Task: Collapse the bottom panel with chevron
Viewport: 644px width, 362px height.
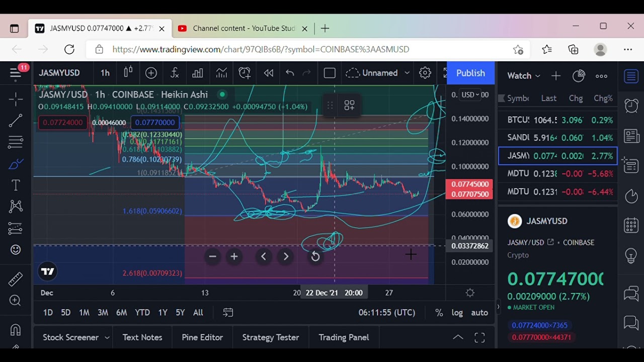Action: 458,338
